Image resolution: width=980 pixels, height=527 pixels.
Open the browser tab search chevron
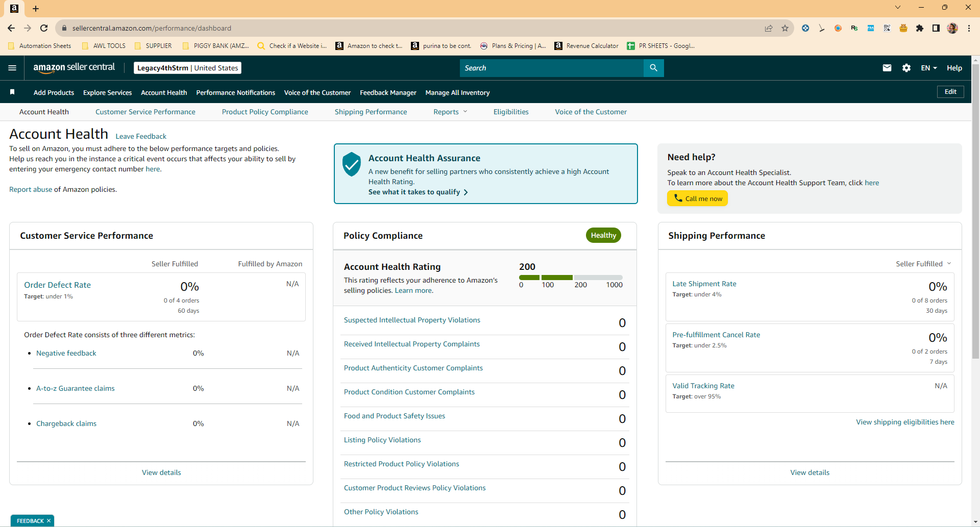(898, 7)
